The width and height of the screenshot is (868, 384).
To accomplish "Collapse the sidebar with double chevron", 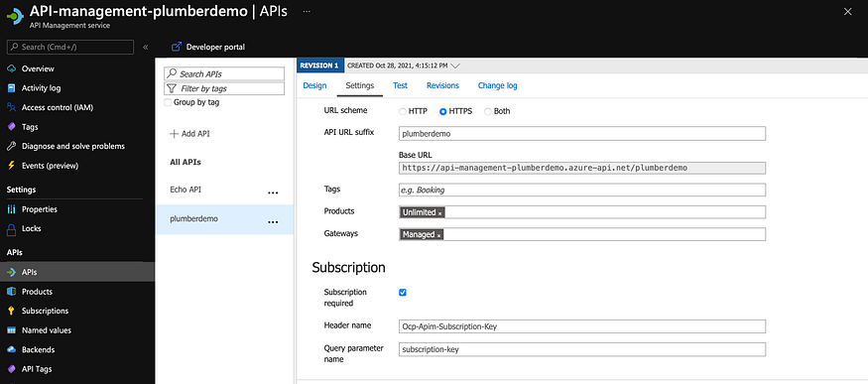I will [146, 47].
